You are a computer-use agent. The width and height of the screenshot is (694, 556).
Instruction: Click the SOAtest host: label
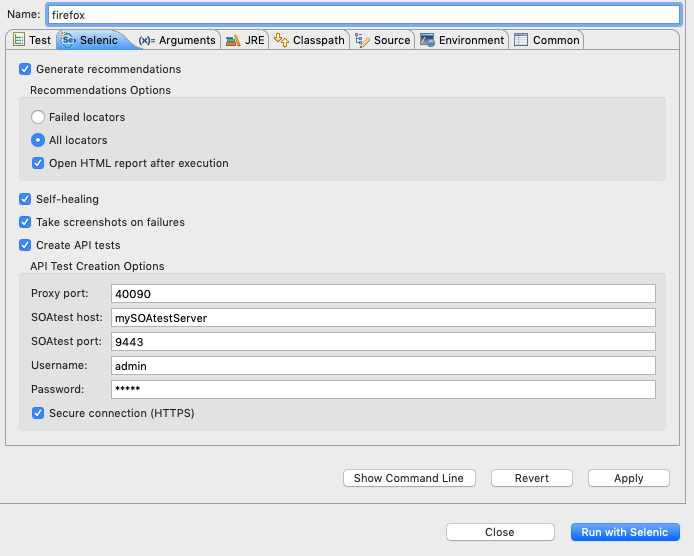tap(67, 317)
